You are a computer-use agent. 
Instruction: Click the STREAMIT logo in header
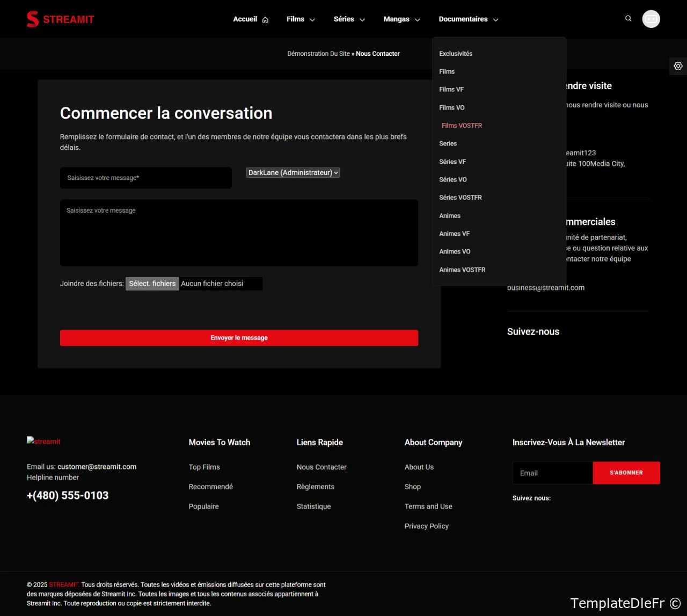pyautogui.click(x=60, y=19)
